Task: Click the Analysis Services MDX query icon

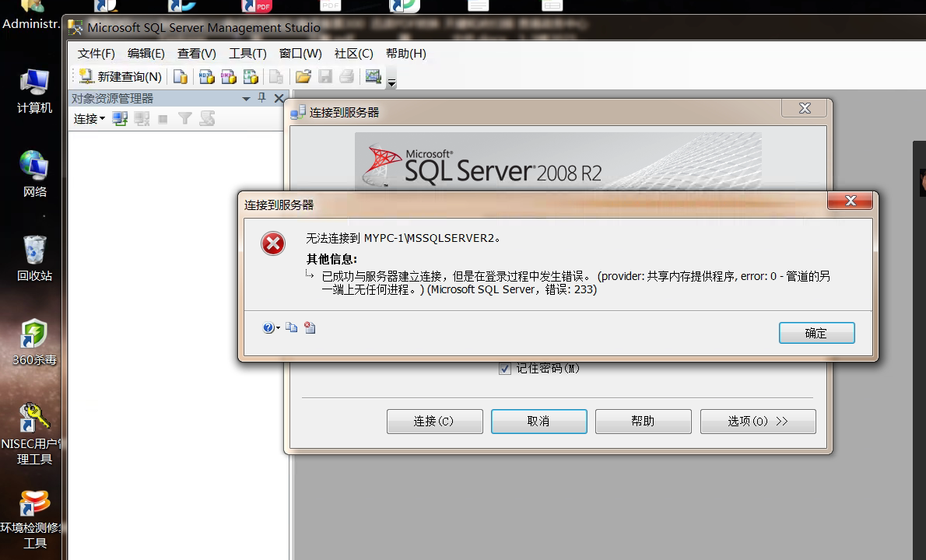Action: [206, 77]
